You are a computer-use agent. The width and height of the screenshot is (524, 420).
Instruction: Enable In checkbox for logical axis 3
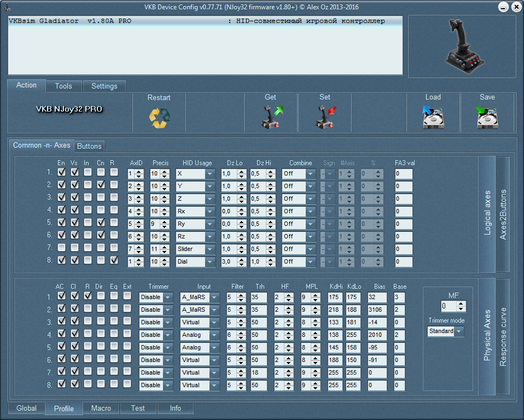point(88,197)
